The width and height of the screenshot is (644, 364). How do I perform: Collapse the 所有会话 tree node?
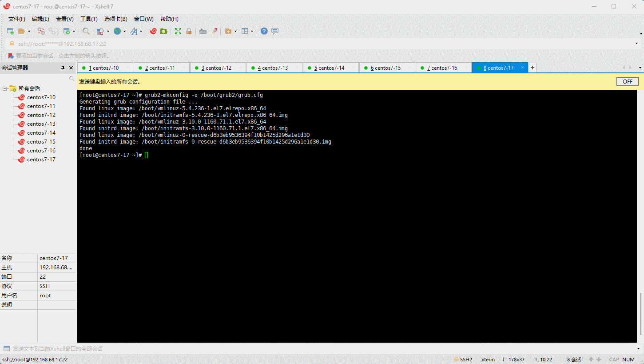4,88
